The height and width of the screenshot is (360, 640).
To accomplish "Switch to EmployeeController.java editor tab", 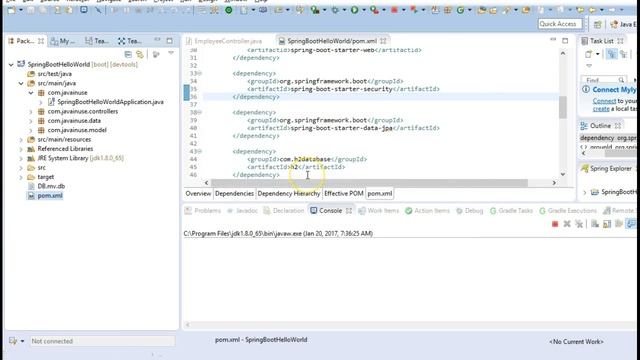I will pyautogui.click(x=228, y=41).
